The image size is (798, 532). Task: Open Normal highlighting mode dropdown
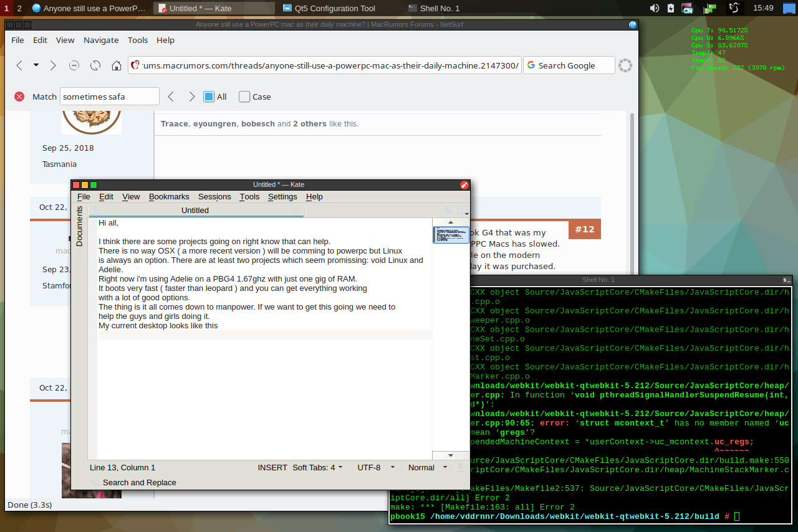428,467
